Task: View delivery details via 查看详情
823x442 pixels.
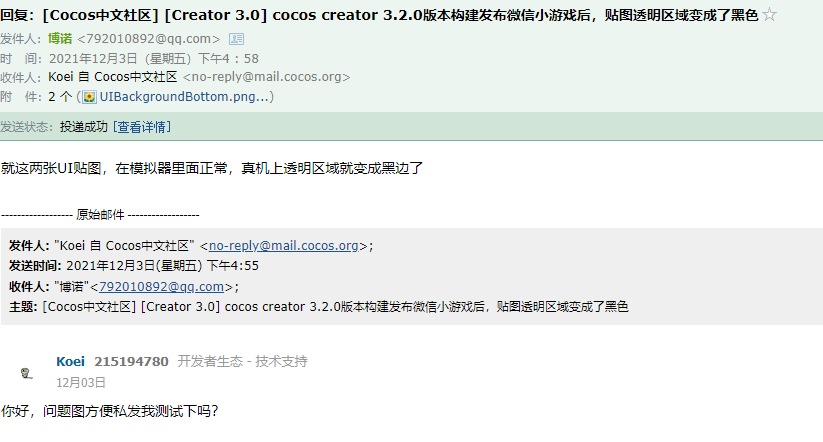Action: point(142,127)
